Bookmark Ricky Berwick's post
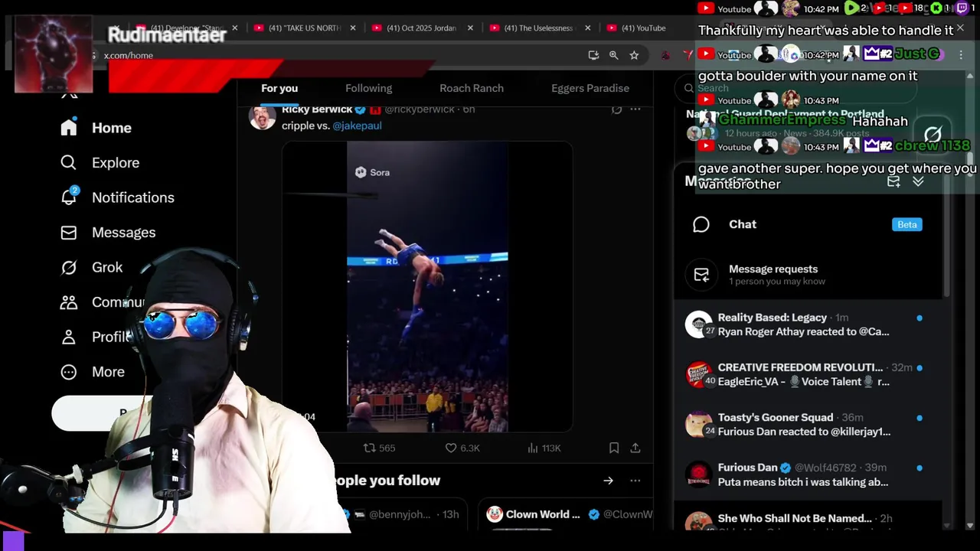This screenshot has height=551, width=980. 614,448
